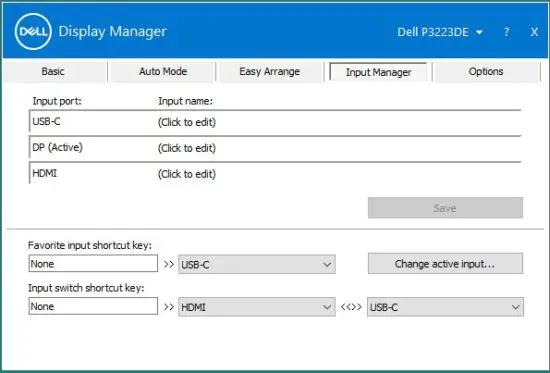Image resolution: width=550 pixels, height=373 pixels.
Task: Click Change active input button
Action: 445,264
